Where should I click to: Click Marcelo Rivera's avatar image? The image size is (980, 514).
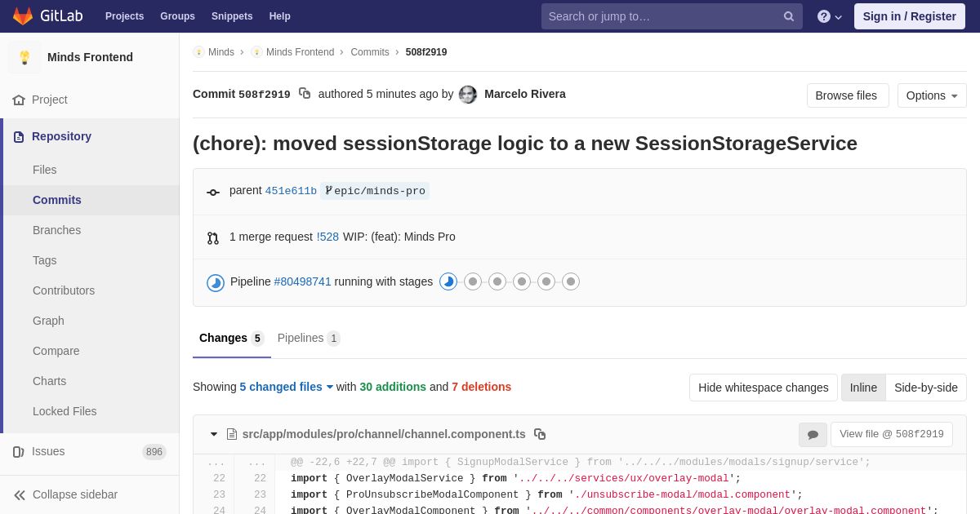(x=468, y=95)
